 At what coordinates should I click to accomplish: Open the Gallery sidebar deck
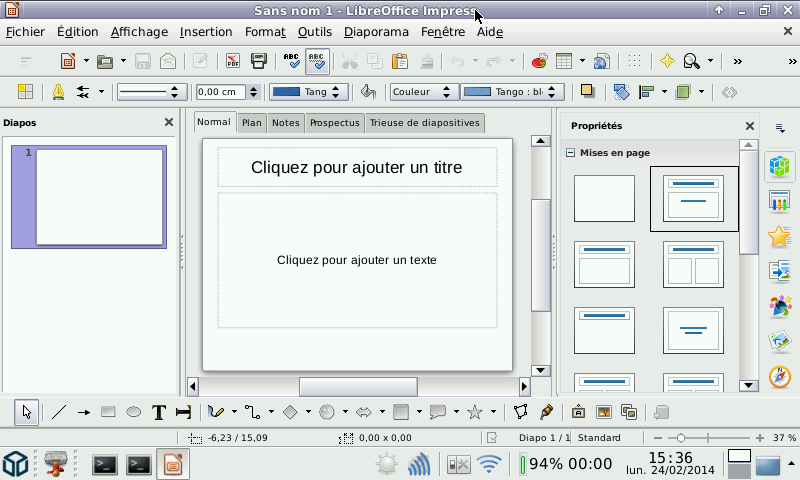coord(780,341)
